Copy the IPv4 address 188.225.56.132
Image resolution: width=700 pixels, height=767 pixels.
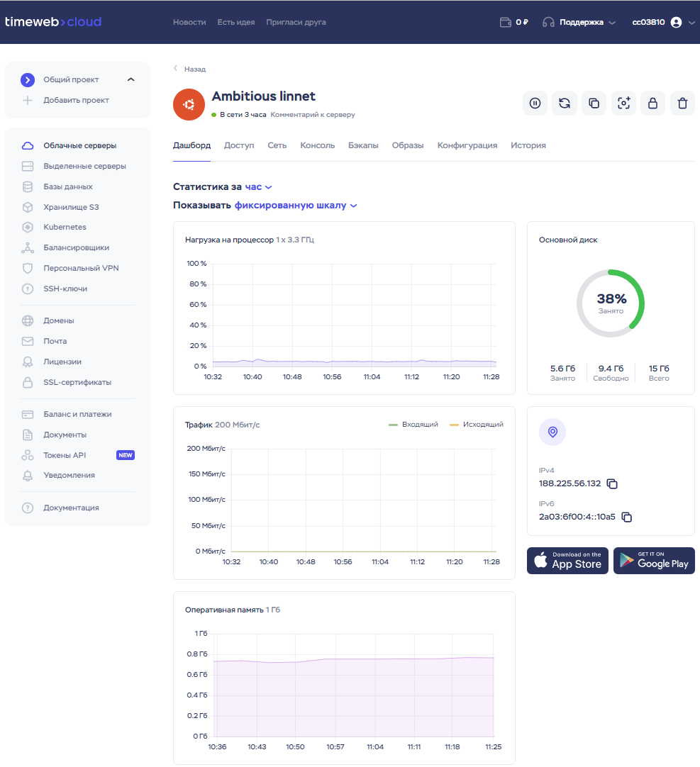pos(612,483)
